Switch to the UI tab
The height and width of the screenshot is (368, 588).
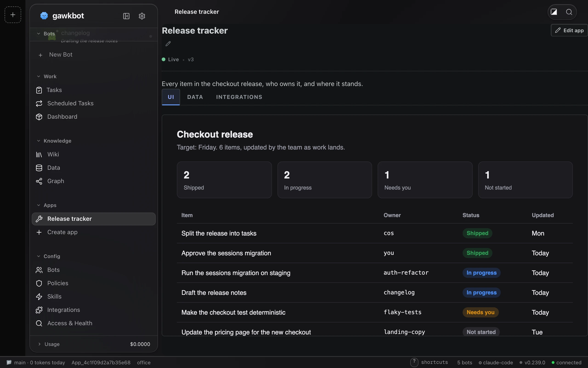[x=171, y=97]
